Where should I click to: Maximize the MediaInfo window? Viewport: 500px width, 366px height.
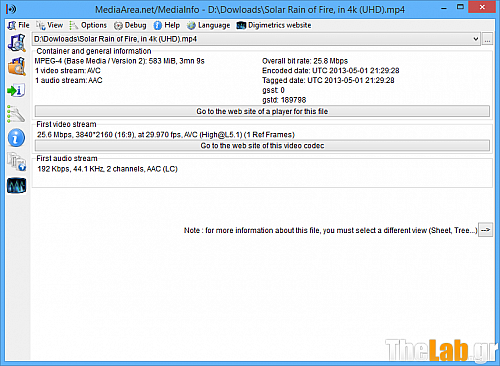460,7
